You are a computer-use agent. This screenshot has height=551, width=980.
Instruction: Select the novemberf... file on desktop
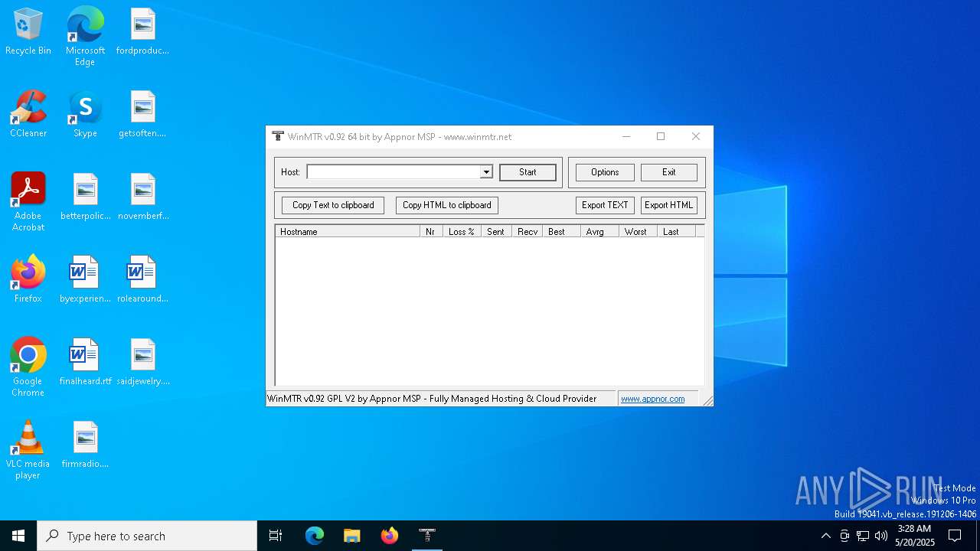pos(142,197)
